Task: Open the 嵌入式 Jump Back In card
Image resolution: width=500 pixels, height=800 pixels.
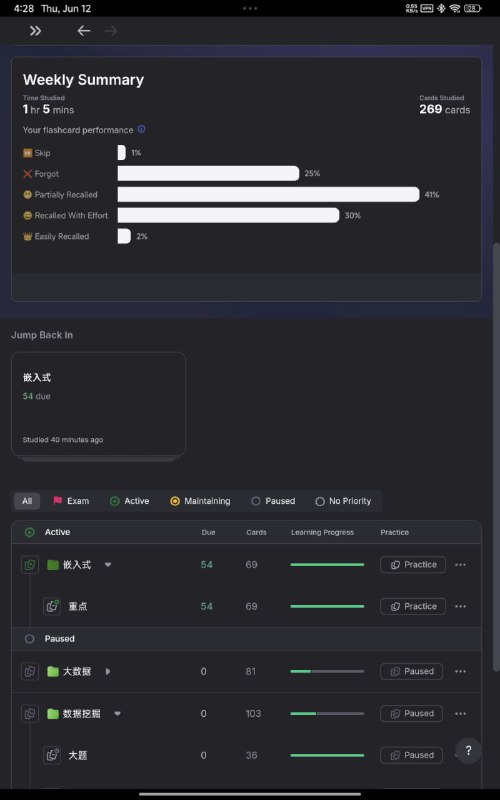Action: [98, 404]
